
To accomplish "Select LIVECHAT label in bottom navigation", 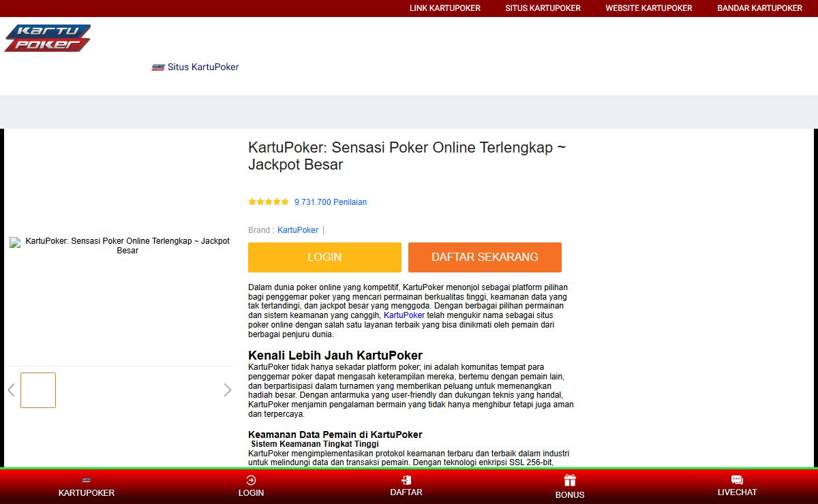I will (737, 492).
